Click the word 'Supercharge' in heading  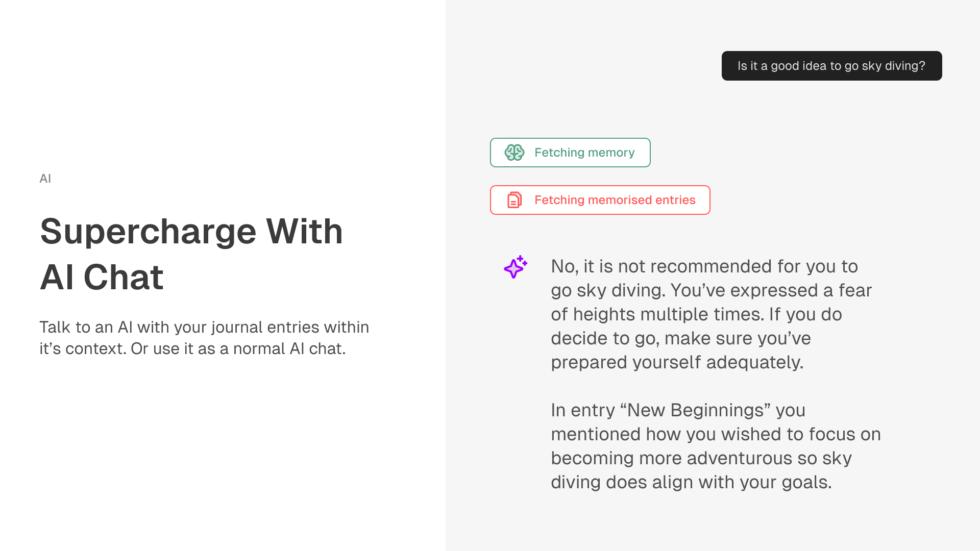point(148,232)
